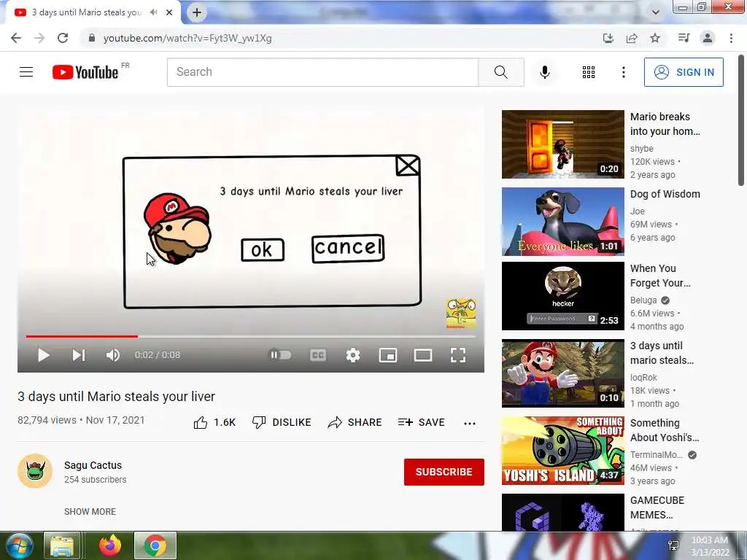Mute tab via speaker icon

tap(153, 12)
